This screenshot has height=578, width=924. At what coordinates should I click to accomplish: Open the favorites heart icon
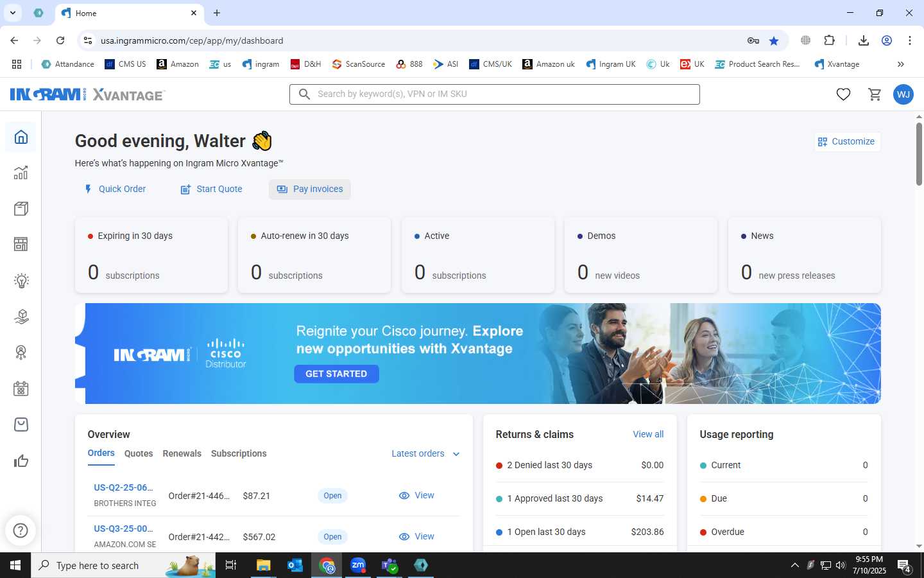pyautogui.click(x=843, y=94)
